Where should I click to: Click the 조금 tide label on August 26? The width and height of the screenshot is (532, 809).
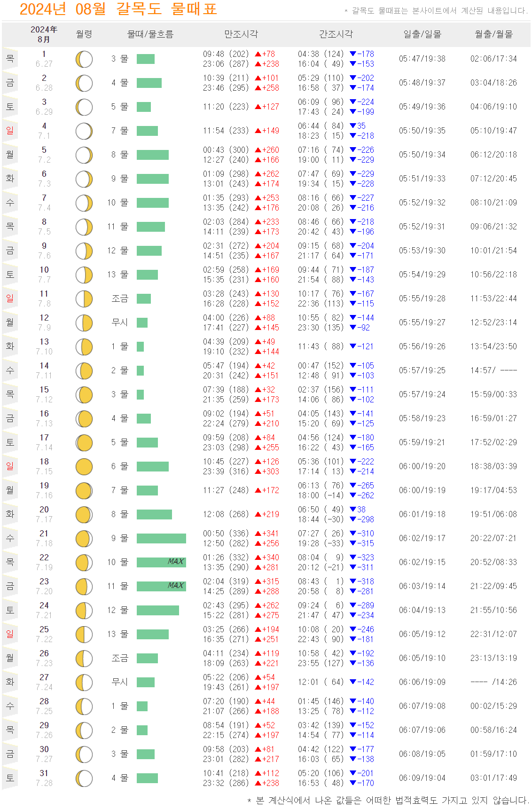click(120, 658)
